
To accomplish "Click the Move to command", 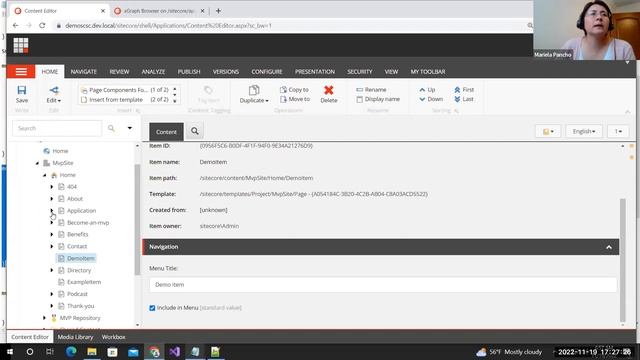I will pos(295,99).
